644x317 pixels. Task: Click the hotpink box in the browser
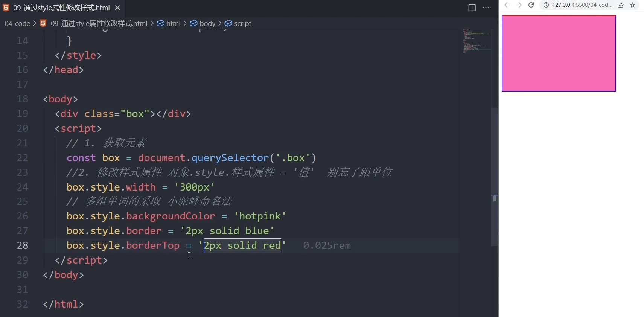pyautogui.click(x=559, y=53)
